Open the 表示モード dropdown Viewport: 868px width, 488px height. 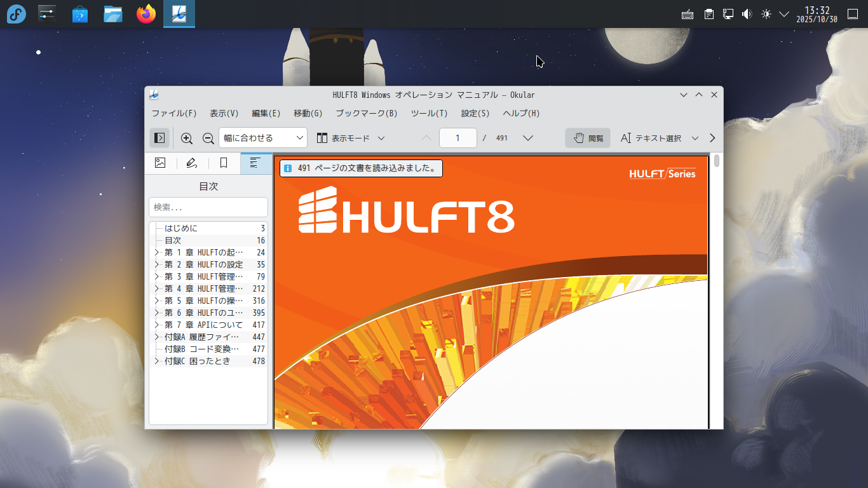351,138
